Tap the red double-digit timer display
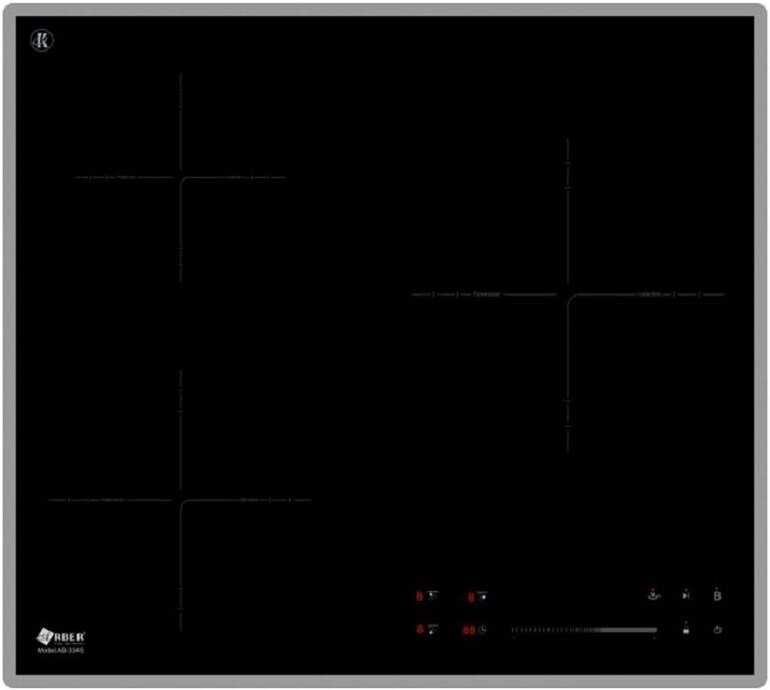 pos(468,630)
